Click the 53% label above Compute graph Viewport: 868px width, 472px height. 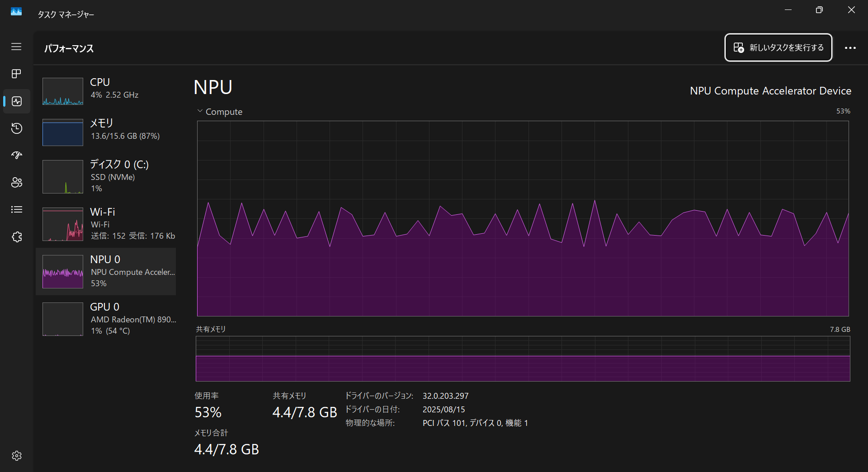tap(843, 111)
